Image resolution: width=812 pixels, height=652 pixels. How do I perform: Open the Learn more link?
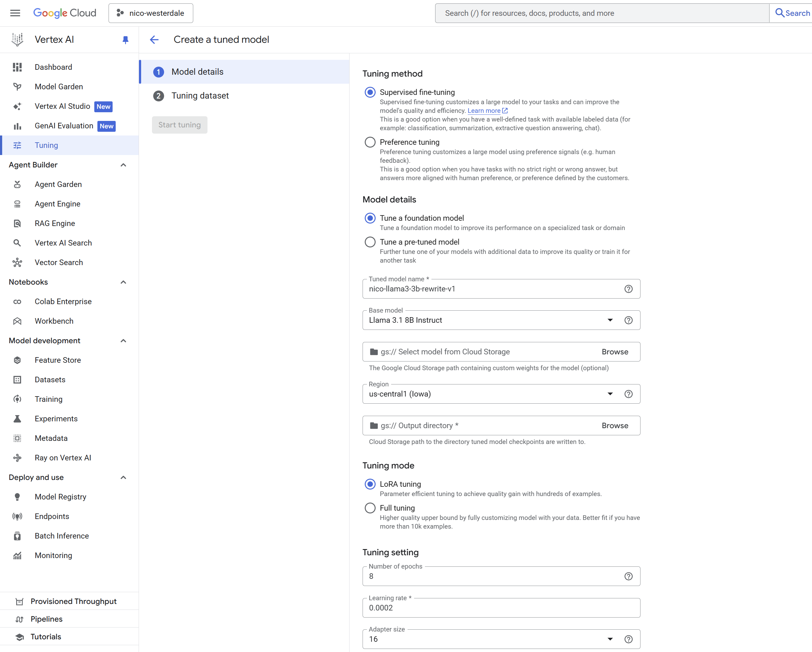484,111
